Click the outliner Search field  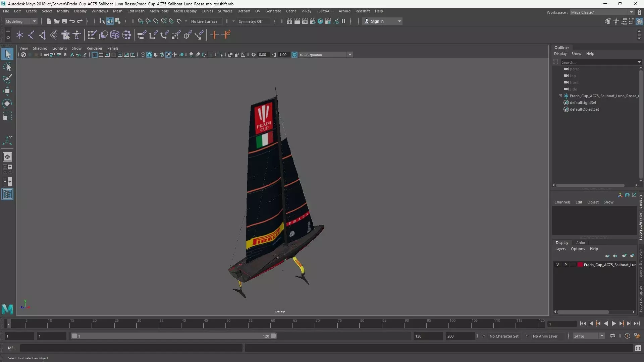[x=599, y=62]
